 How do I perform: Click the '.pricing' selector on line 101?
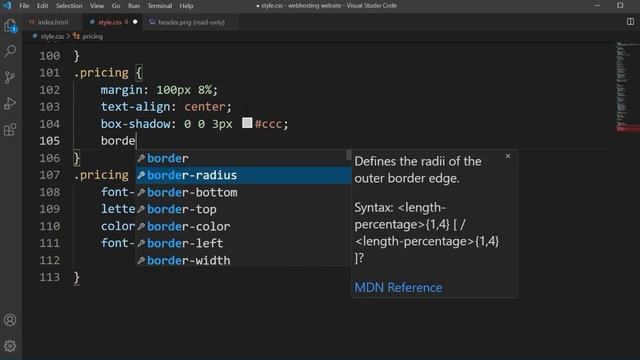101,73
